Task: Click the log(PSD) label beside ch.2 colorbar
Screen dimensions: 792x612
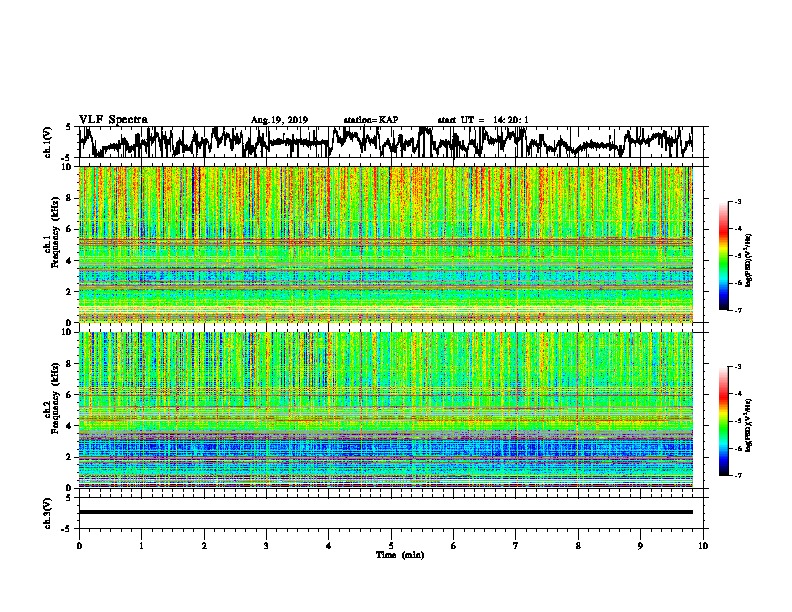Action: [x=748, y=425]
